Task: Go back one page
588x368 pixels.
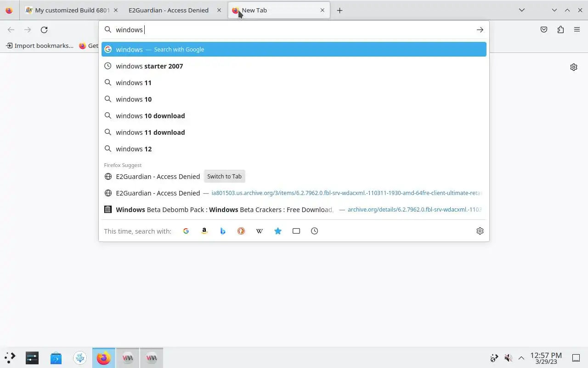Action: (x=11, y=29)
